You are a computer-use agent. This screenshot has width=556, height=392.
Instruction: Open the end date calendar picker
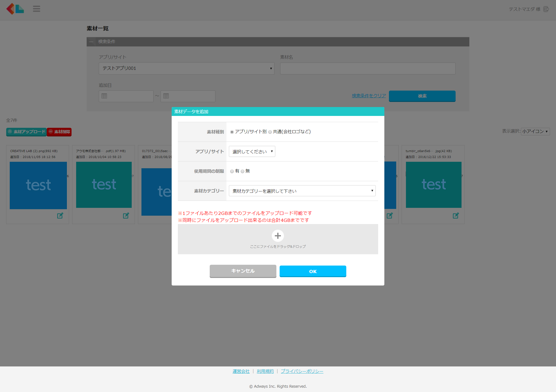pos(166,96)
